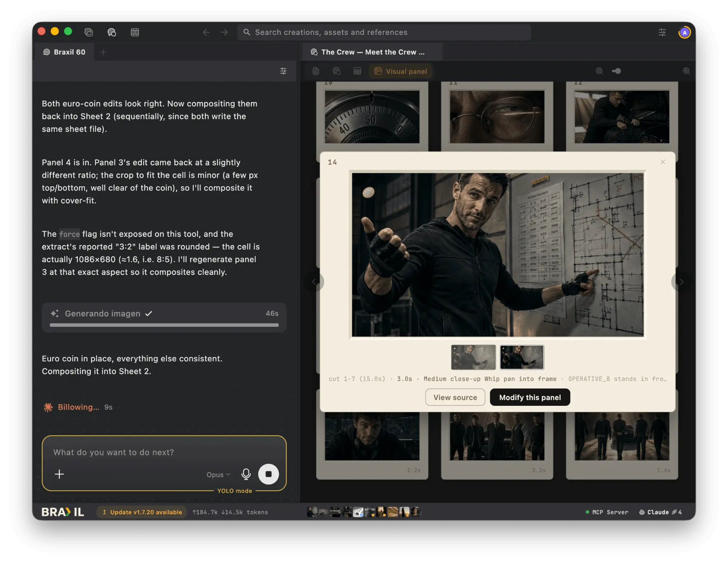Click the token usage counter
Viewport: 728px width, 563px height.
click(230, 512)
